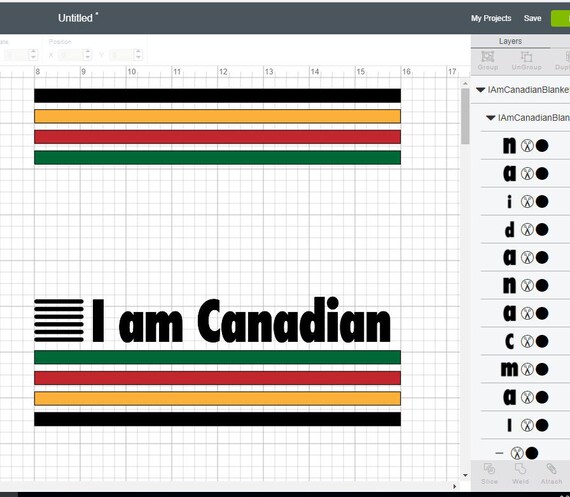Collapse the nested IAmCanadianBlanket subgroup
The width and height of the screenshot is (570, 497).
pos(491,118)
